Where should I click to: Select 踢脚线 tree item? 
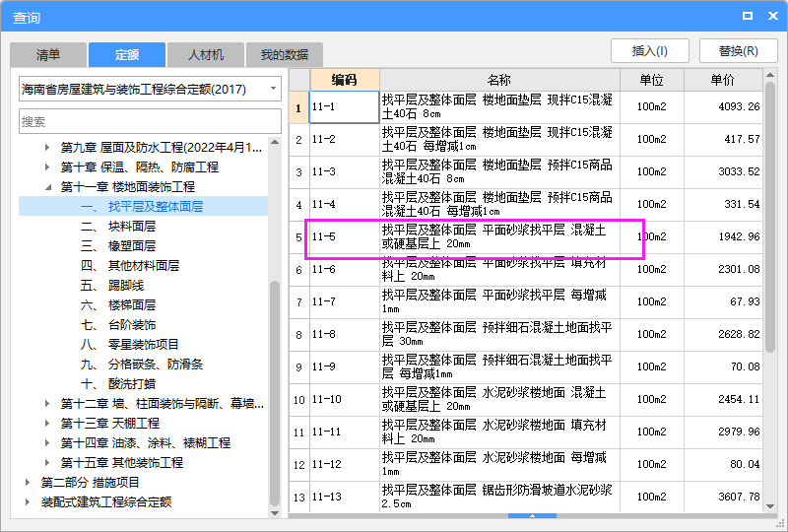click(124, 286)
